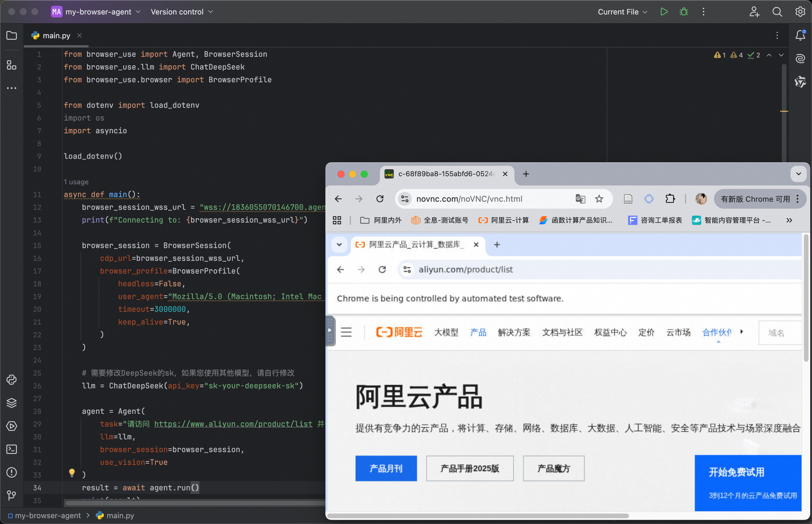Click the 产品月刊 blue button

click(386, 469)
